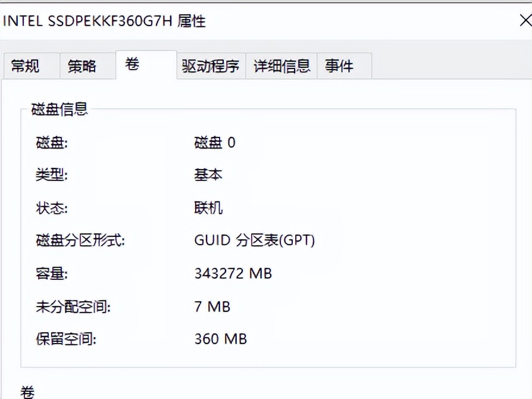Click the 360 MB reserved value
The image size is (532, 399).
click(x=221, y=339)
